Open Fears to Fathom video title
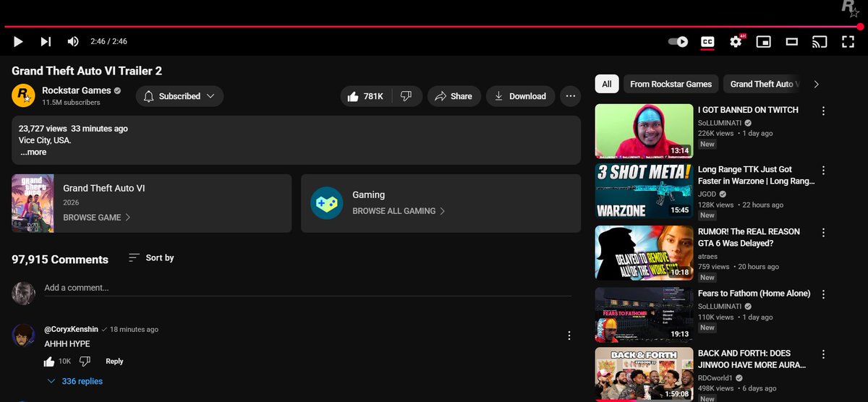The image size is (868, 402). (754, 294)
